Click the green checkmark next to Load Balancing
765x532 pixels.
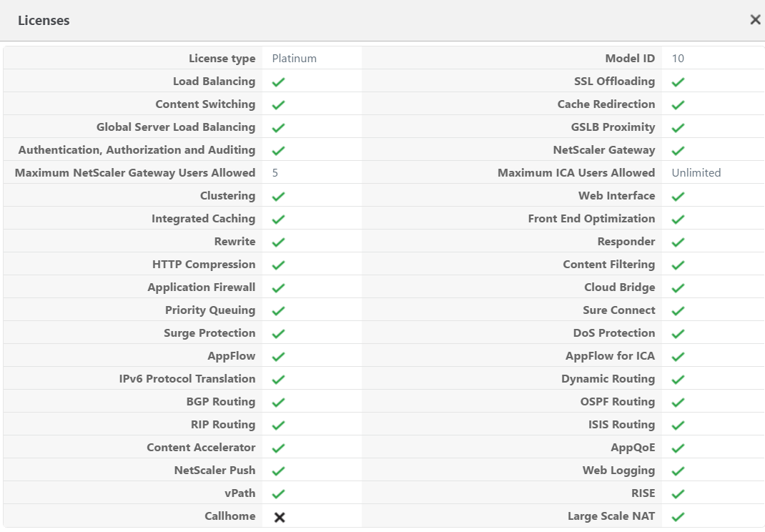(279, 82)
